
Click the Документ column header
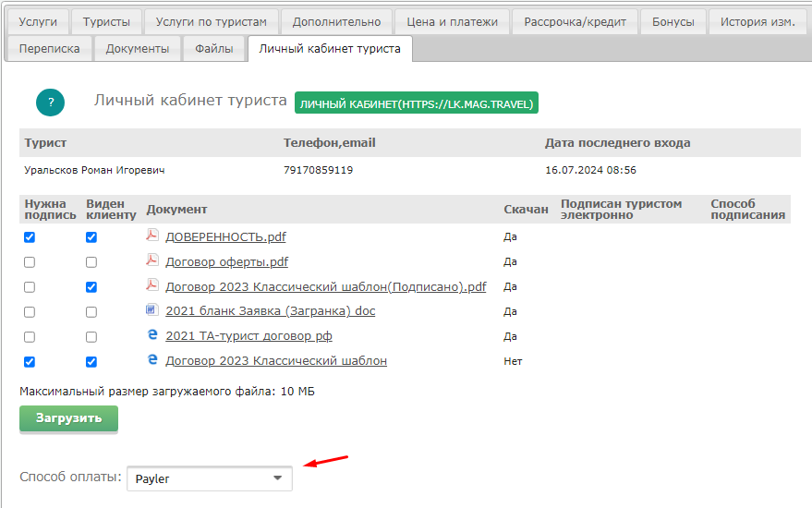click(x=176, y=210)
